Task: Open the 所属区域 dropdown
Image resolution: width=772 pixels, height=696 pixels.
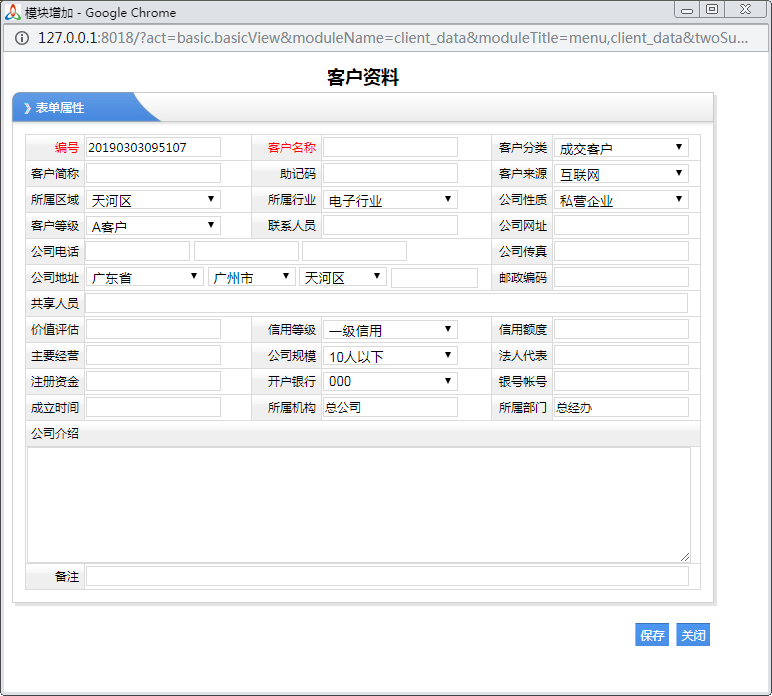Action: [x=153, y=200]
